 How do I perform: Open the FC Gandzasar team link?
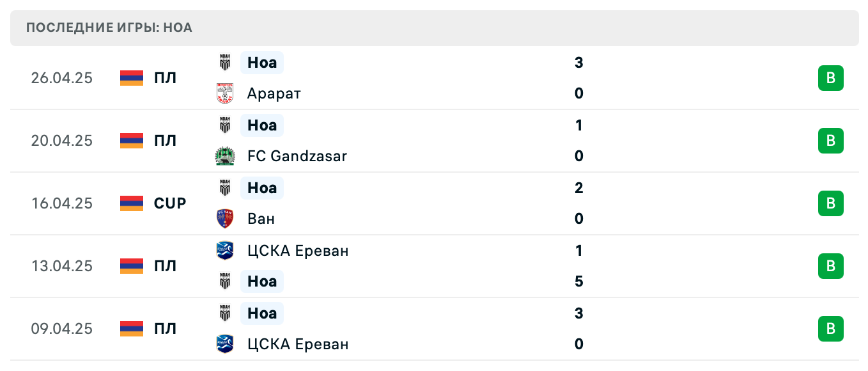pyautogui.click(x=297, y=156)
